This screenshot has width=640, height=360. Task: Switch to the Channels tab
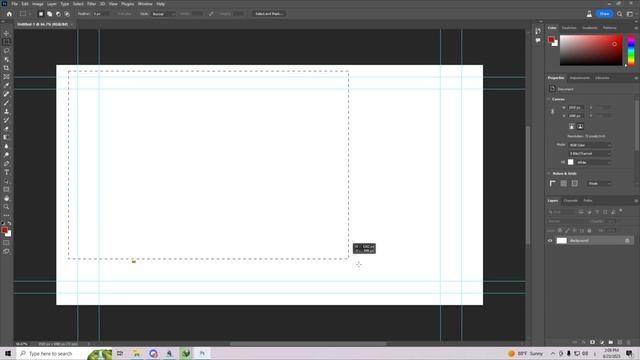point(571,201)
